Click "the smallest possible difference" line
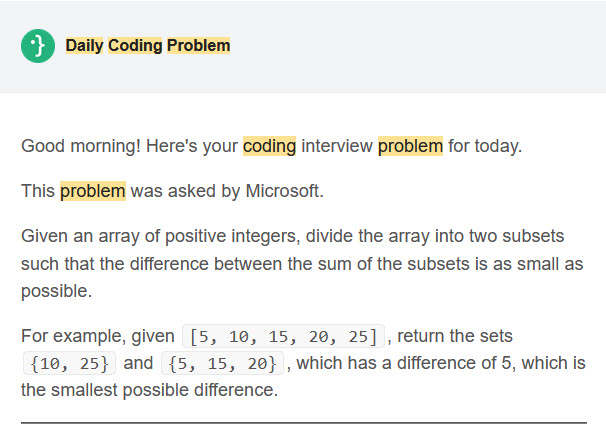This screenshot has width=606, height=424. (150, 390)
